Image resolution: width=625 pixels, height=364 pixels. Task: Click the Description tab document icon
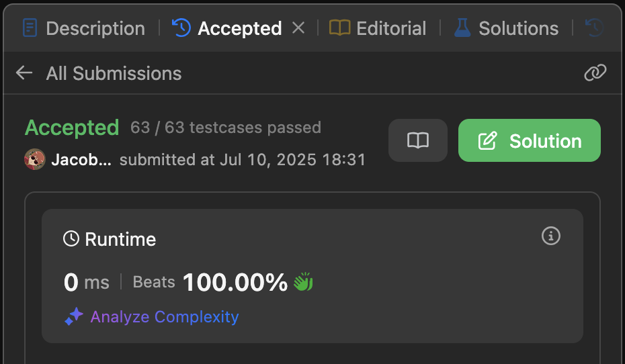30,28
